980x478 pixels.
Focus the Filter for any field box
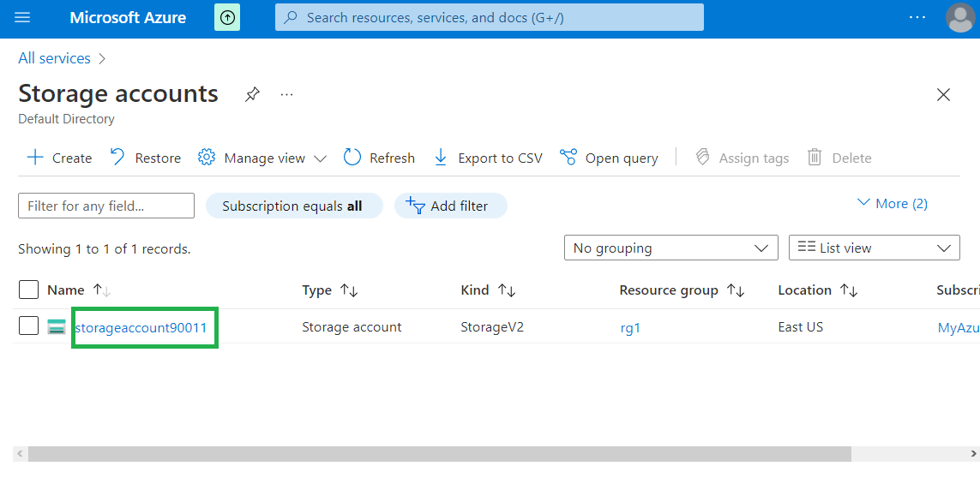(106, 206)
